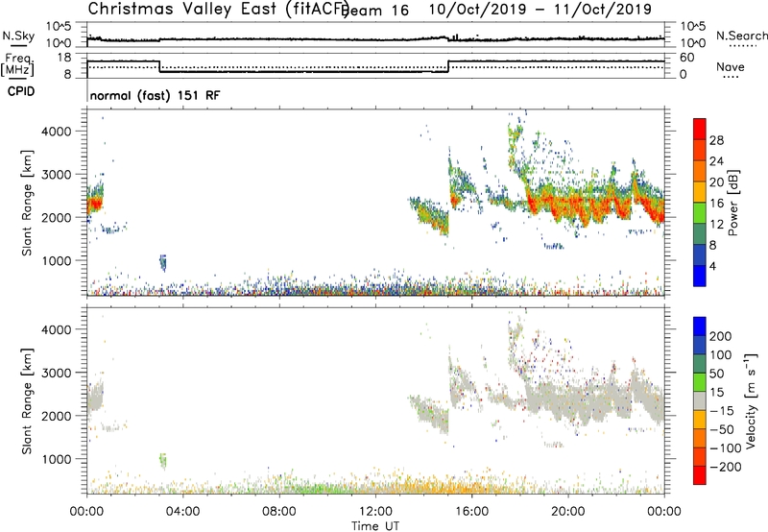This screenshot has width=768, height=532.
Task: Click the 'Time UT' axis title
Action: [x=375, y=526]
